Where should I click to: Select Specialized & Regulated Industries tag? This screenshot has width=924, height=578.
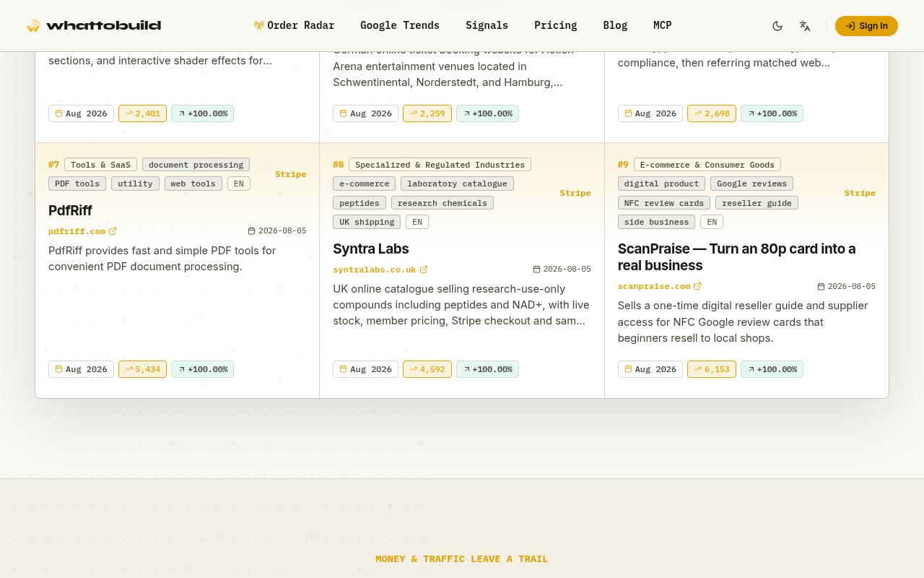[440, 165]
